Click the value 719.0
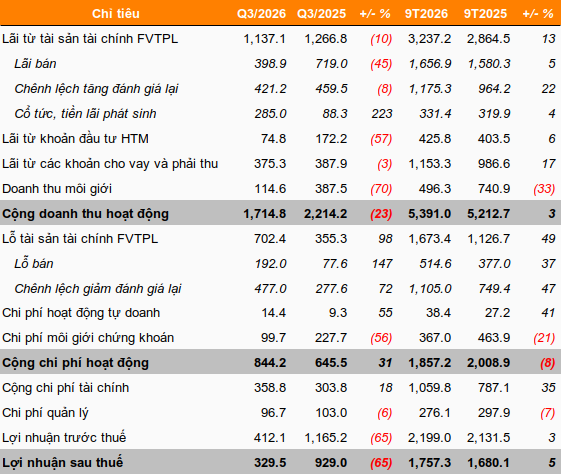The height and width of the screenshot is (474, 561). point(331,64)
